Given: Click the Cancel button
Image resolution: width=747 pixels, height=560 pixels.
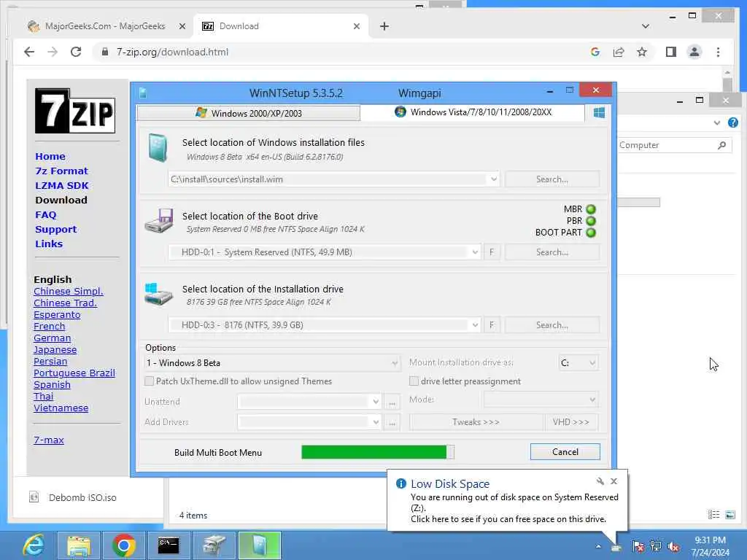Looking at the screenshot, I should pyautogui.click(x=565, y=452).
